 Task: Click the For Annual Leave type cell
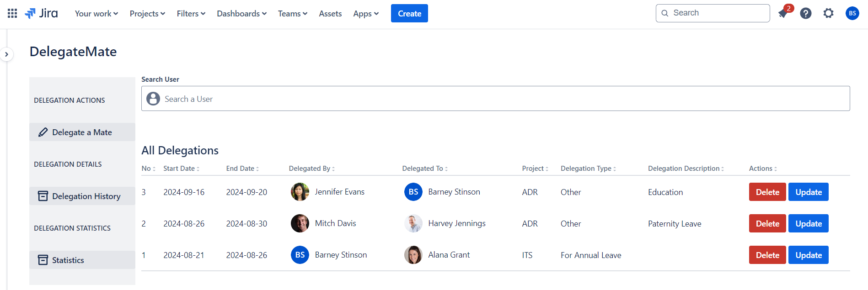click(591, 255)
